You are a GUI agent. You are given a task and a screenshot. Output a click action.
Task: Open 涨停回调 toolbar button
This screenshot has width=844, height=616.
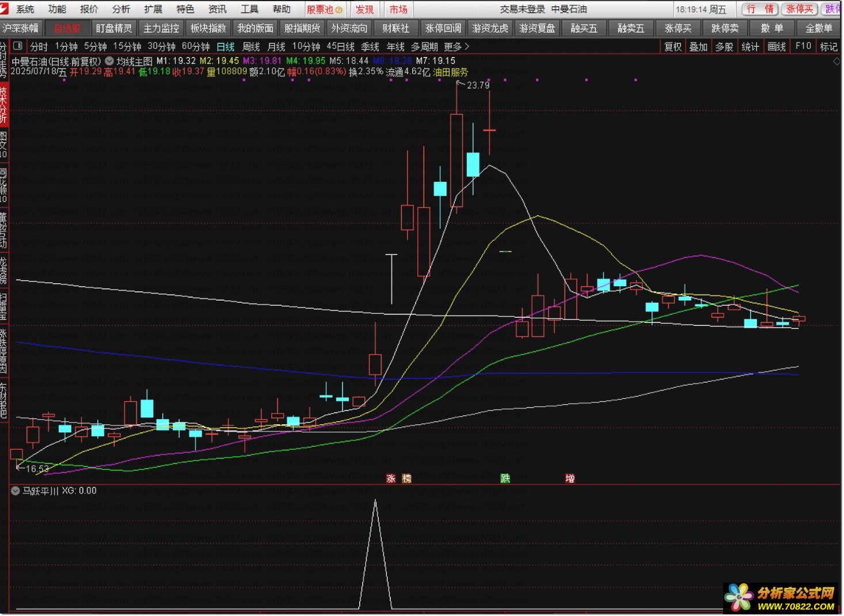443,28
